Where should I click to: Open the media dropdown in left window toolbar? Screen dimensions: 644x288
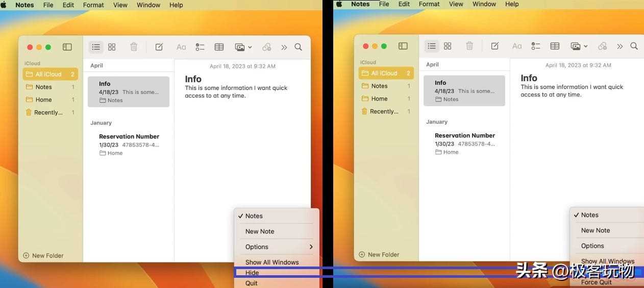coord(243,47)
